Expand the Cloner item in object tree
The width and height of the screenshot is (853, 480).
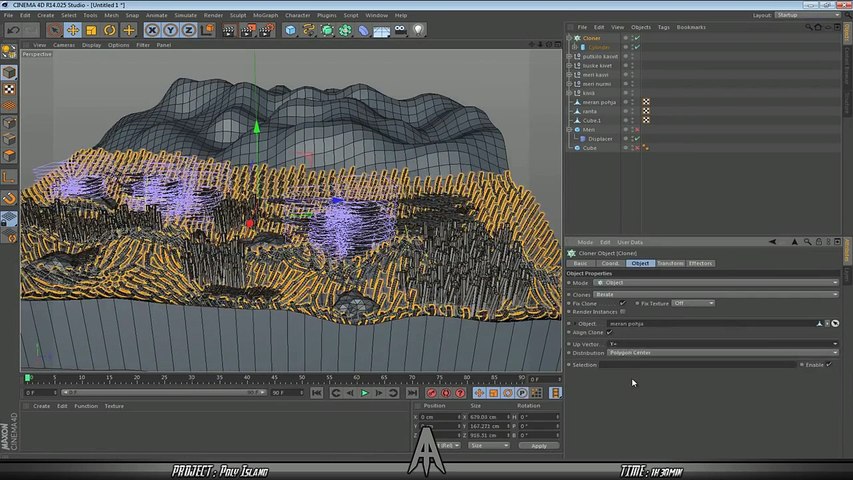click(569, 38)
